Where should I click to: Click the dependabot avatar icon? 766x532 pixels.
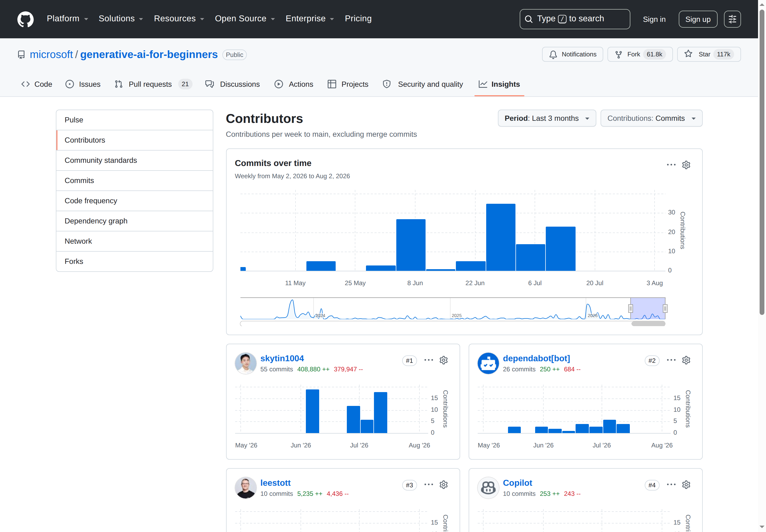(x=488, y=363)
